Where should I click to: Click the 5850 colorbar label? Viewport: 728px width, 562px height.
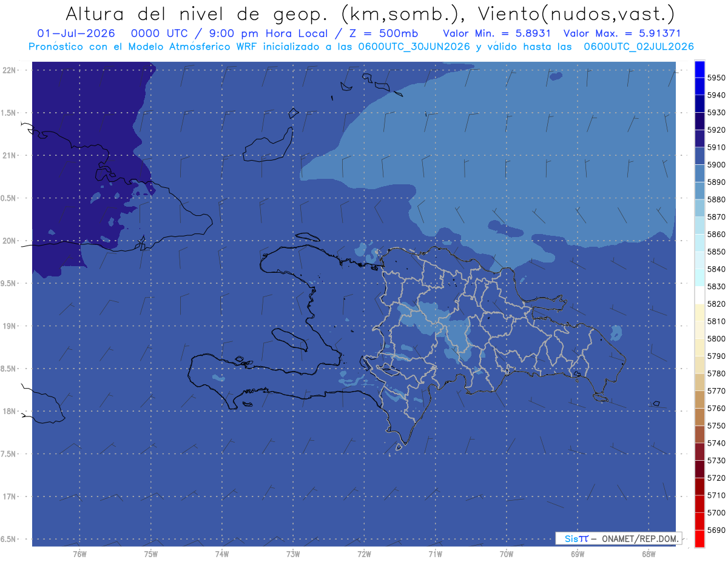click(x=716, y=252)
